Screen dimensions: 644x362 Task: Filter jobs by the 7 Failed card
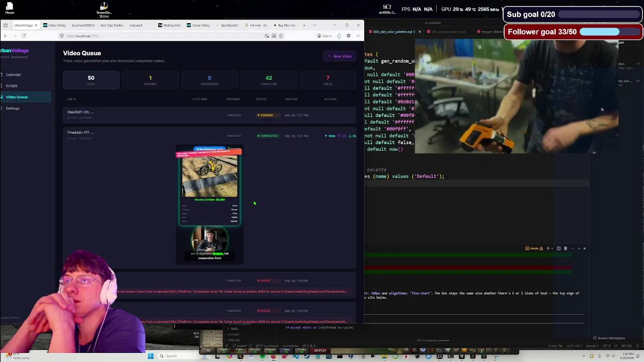pyautogui.click(x=328, y=80)
